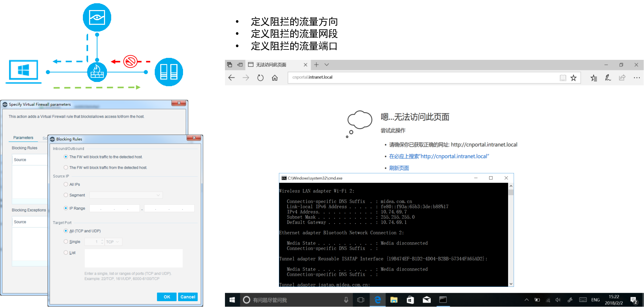Select the All IPs source option
Screen dimensions: 644x307
(66, 184)
